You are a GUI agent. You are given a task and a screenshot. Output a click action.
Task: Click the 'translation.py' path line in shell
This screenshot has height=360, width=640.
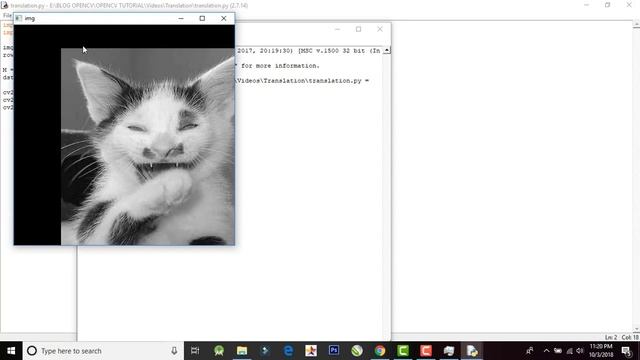tap(302, 81)
